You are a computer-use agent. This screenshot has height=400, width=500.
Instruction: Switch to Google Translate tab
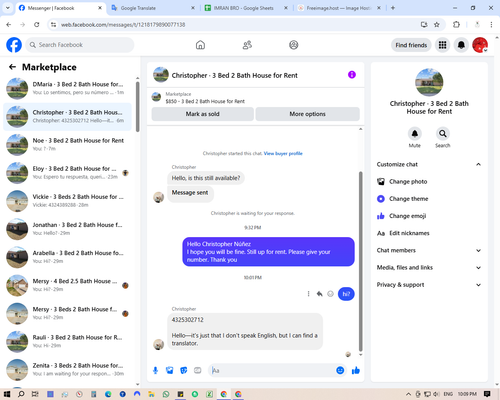153,8
